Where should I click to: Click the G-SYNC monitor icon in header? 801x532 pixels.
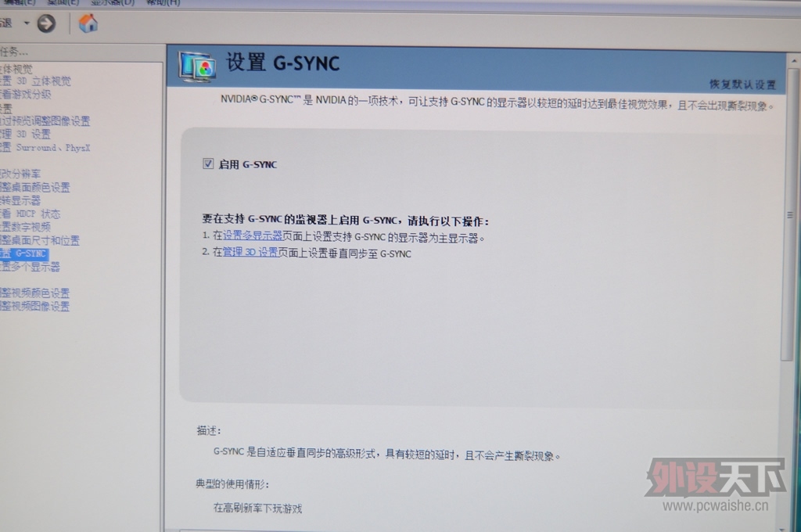[x=196, y=67]
